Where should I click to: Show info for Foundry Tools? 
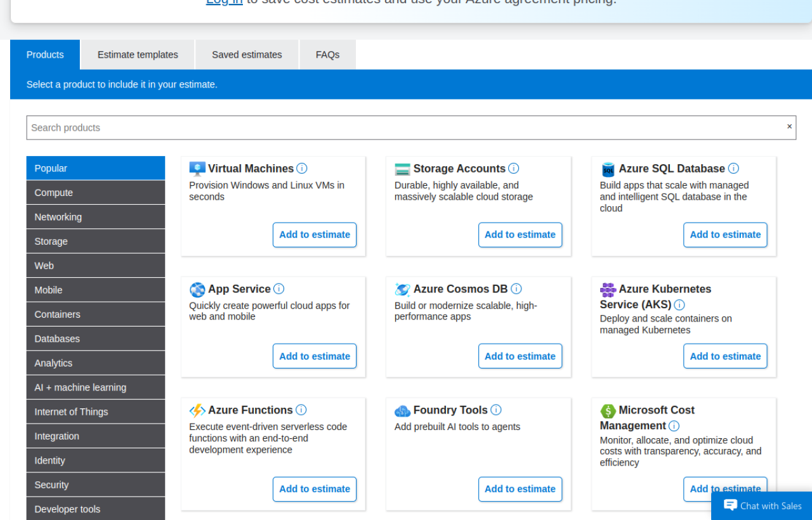496,410
